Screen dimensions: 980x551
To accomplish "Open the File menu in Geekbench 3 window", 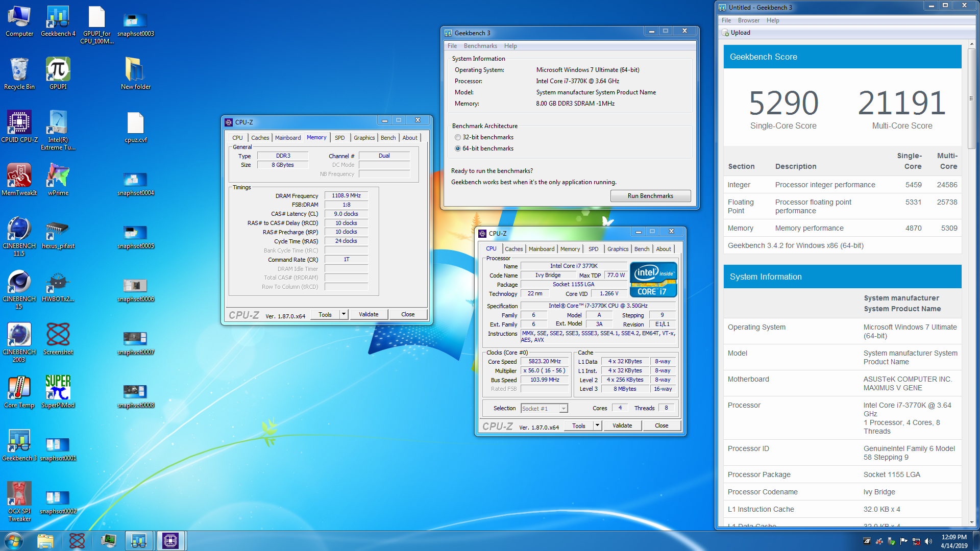I will (452, 46).
